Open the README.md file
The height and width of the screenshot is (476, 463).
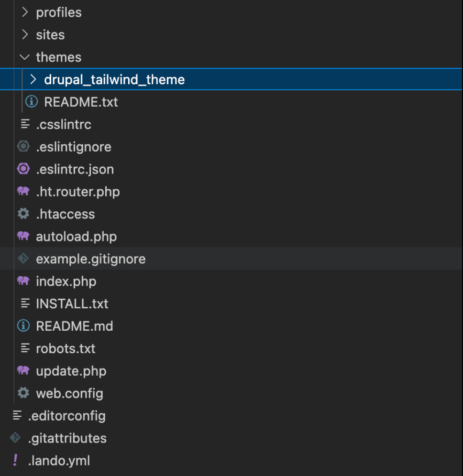(x=75, y=326)
